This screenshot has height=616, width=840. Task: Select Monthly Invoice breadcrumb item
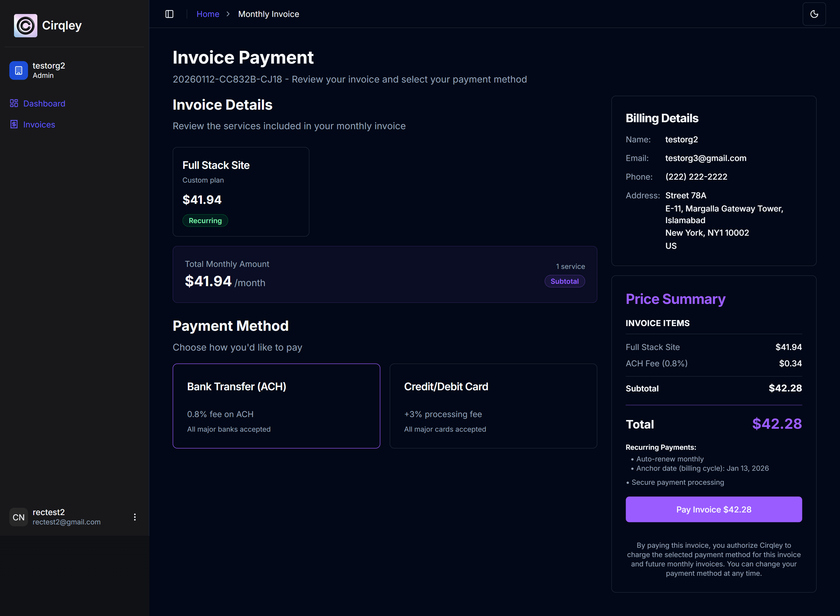[x=268, y=14]
